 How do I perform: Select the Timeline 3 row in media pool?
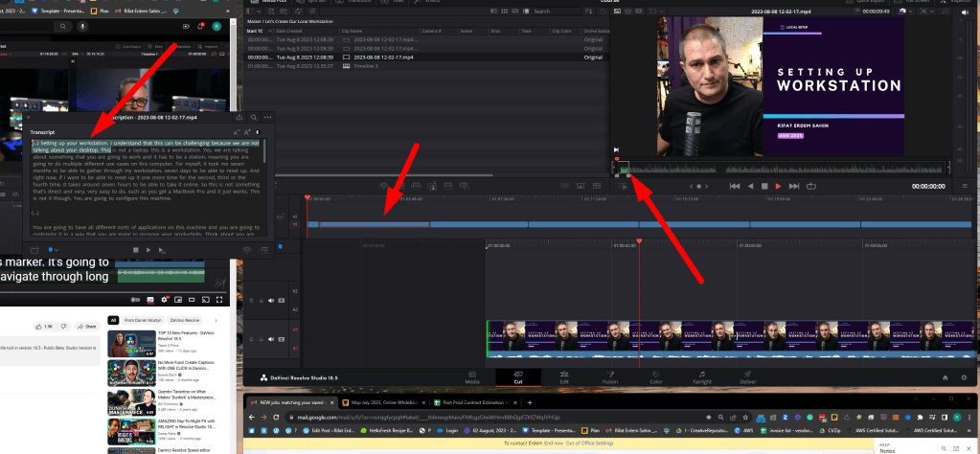point(425,65)
